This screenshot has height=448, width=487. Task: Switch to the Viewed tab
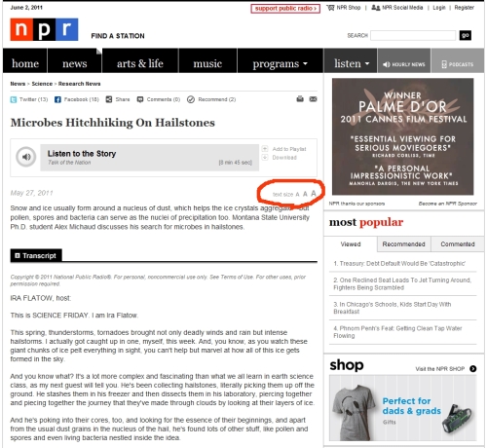click(351, 244)
